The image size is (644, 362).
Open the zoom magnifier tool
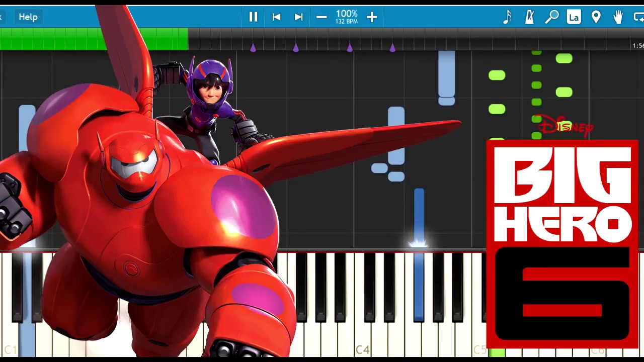tap(552, 17)
